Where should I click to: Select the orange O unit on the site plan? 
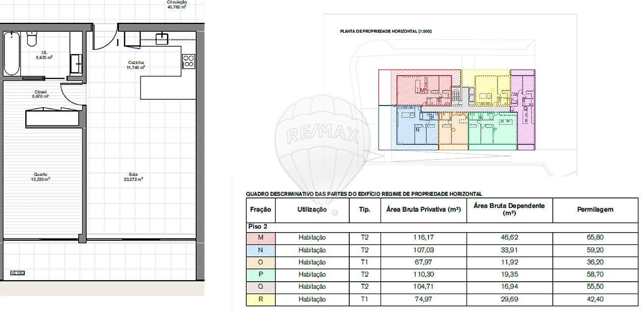click(453, 131)
